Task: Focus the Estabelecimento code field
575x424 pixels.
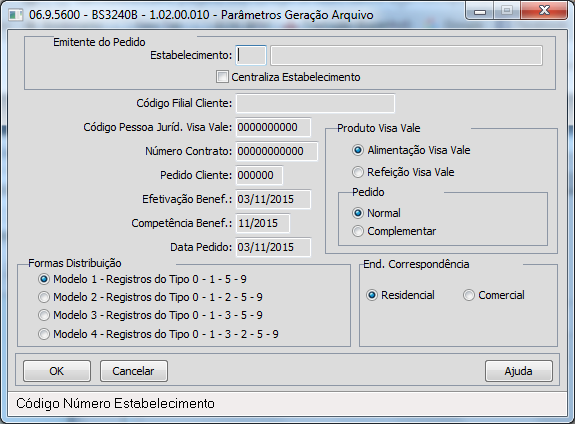Action: point(251,55)
